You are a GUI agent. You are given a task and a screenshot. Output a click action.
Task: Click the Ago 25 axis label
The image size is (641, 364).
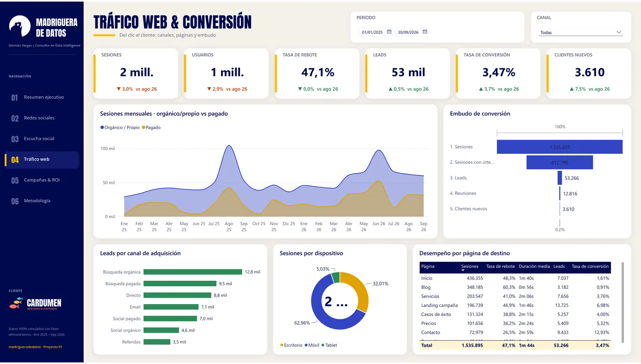[229, 227]
